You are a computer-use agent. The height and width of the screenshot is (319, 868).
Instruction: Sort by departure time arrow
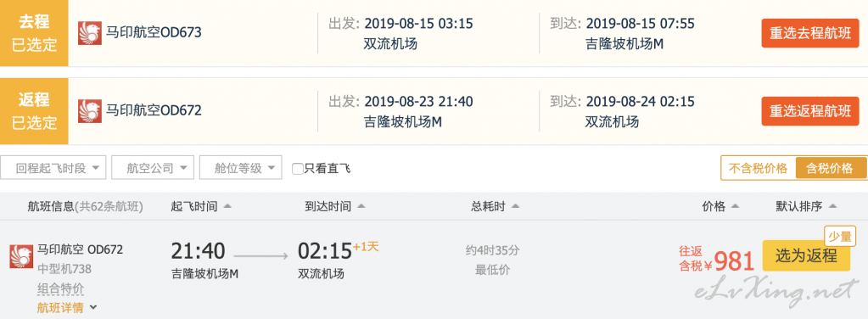(227, 206)
